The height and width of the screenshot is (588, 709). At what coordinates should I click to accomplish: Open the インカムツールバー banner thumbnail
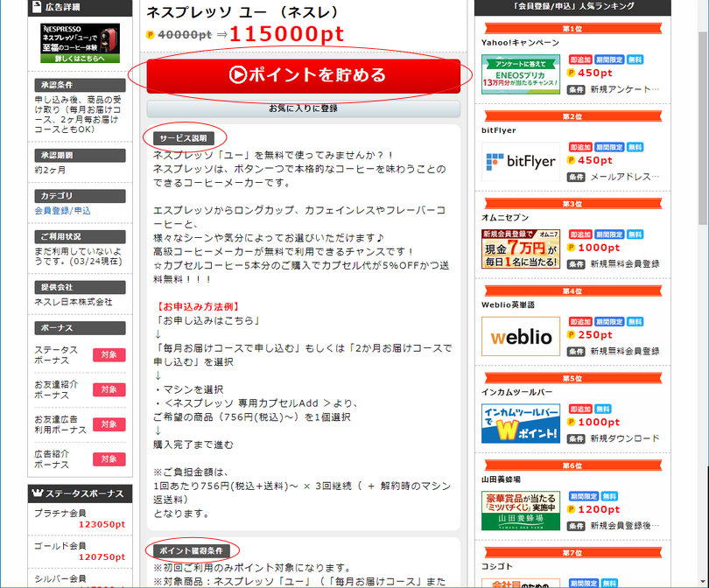point(521,423)
